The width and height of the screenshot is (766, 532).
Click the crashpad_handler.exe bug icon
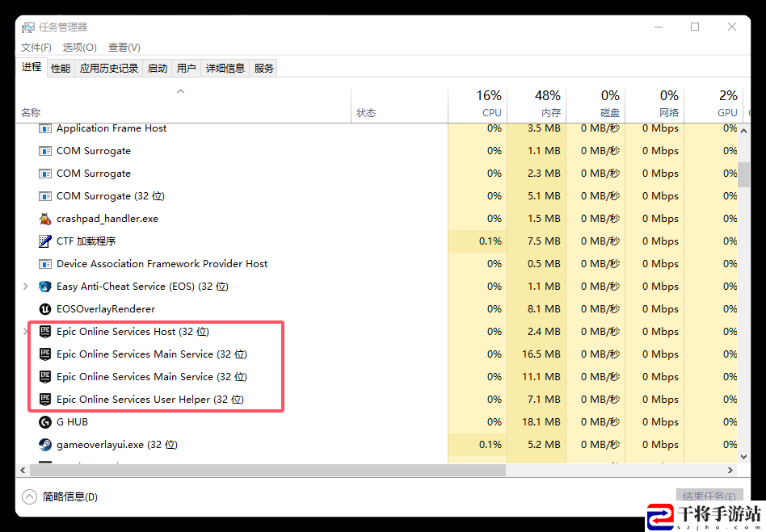click(45, 219)
